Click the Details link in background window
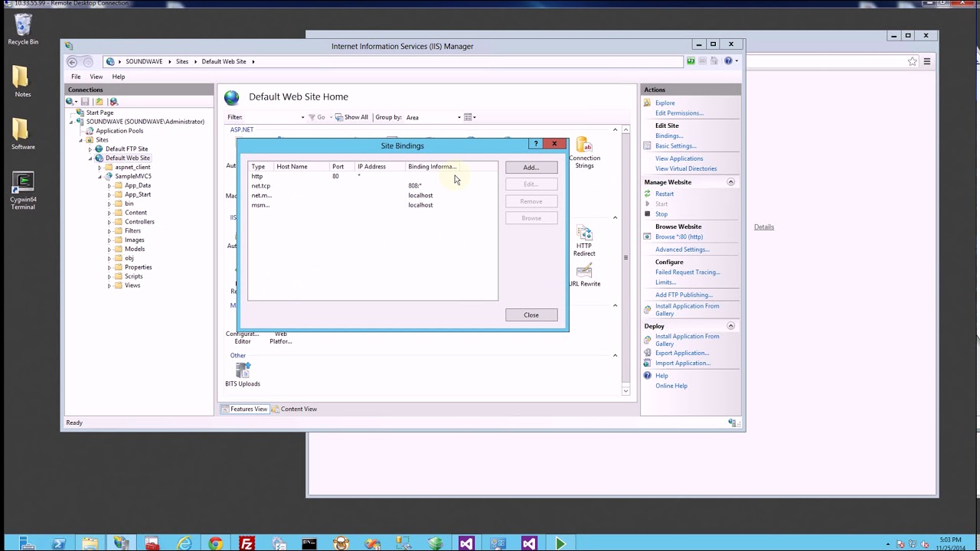The image size is (980, 551). pos(764,227)
